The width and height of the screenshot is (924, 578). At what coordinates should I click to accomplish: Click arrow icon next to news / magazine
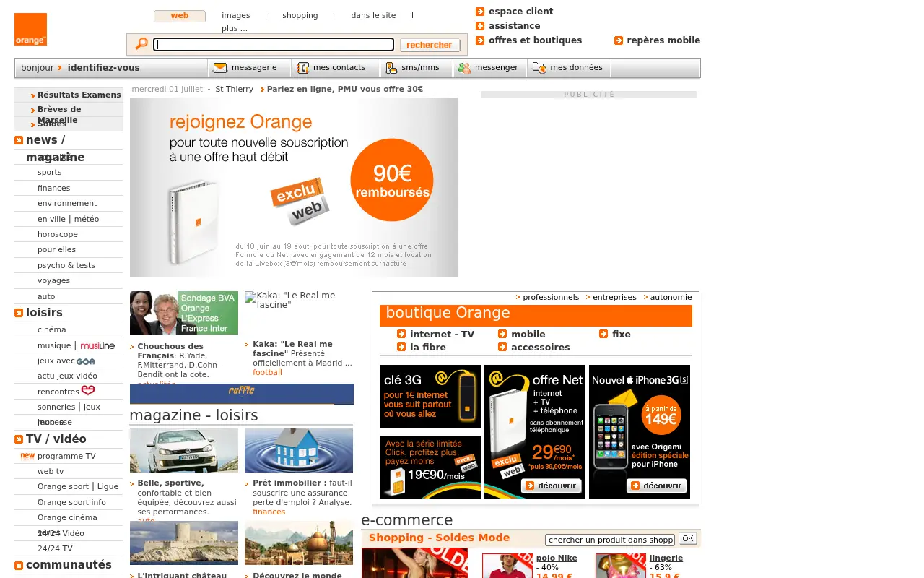(19, 141)
